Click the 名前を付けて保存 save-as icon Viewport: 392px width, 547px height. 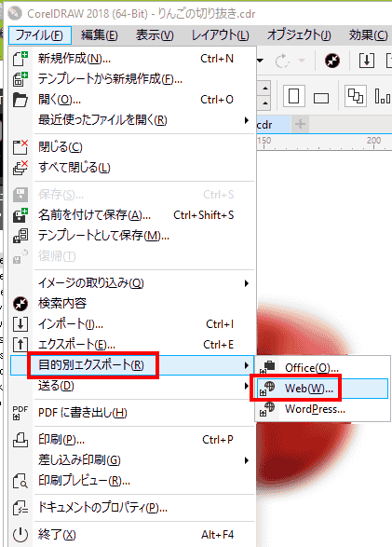click(20, 215)
